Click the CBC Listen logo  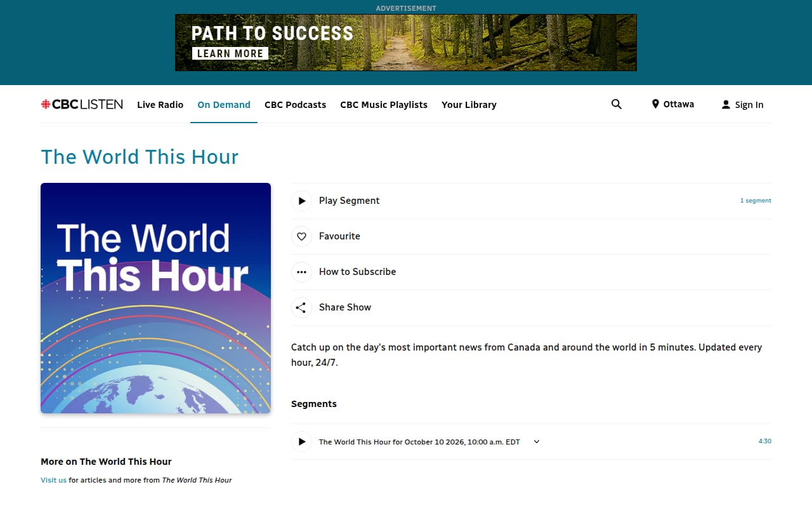pos(82,105)
